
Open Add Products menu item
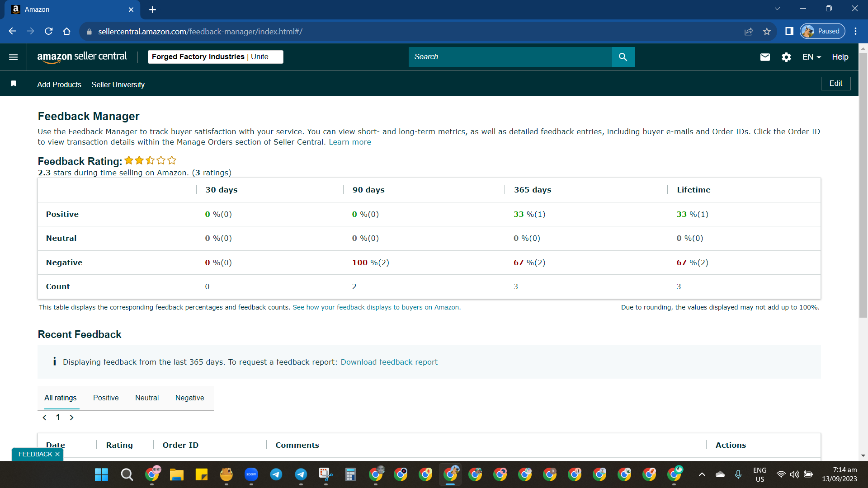point(59,84)
